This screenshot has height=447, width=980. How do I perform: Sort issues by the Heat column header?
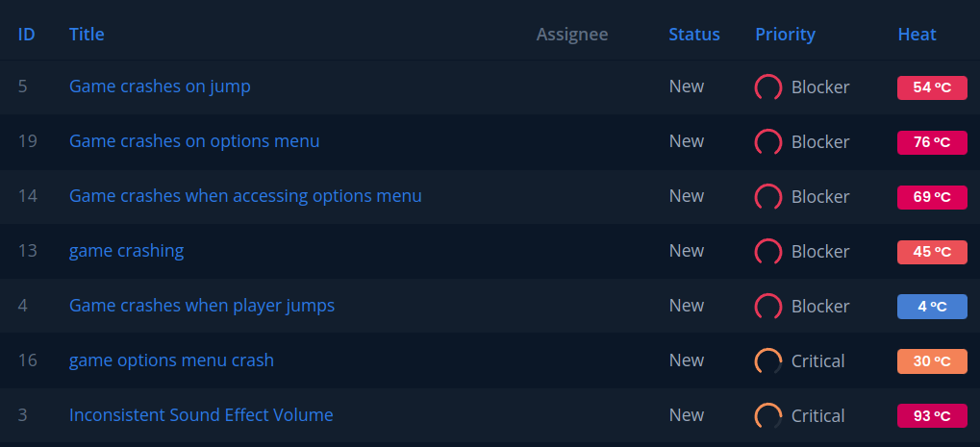coord(917,35)
